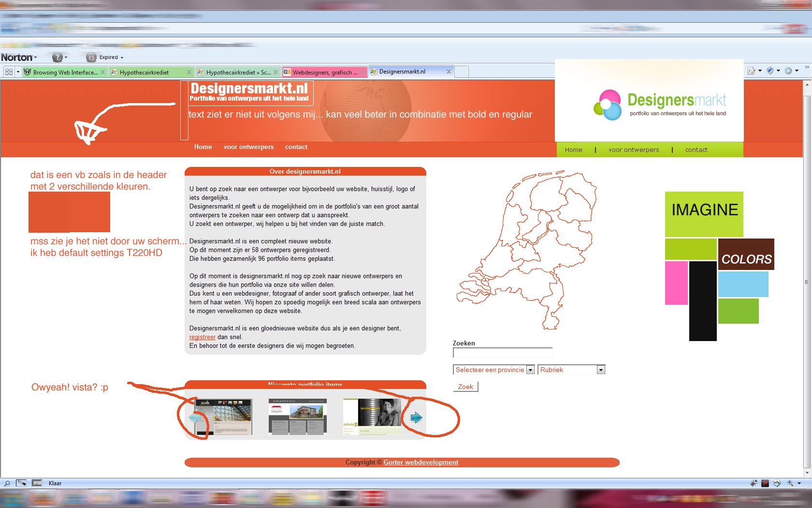The height and width of the screenshot is (508, 812).
Task: Open the middle portfolio thumbnail with house
Action: click(x=298, y=417)
